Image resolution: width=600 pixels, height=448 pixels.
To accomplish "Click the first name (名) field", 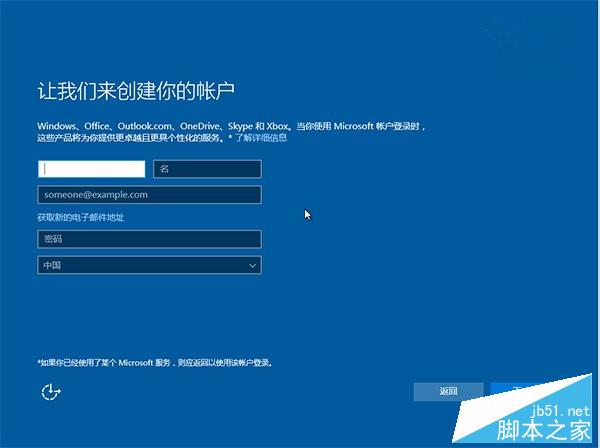I will point(207,169).
